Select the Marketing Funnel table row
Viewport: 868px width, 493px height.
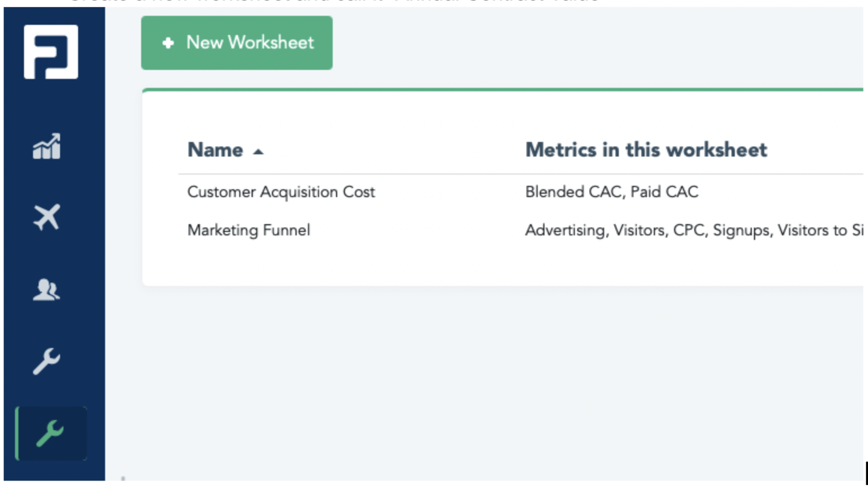(416, 230)
